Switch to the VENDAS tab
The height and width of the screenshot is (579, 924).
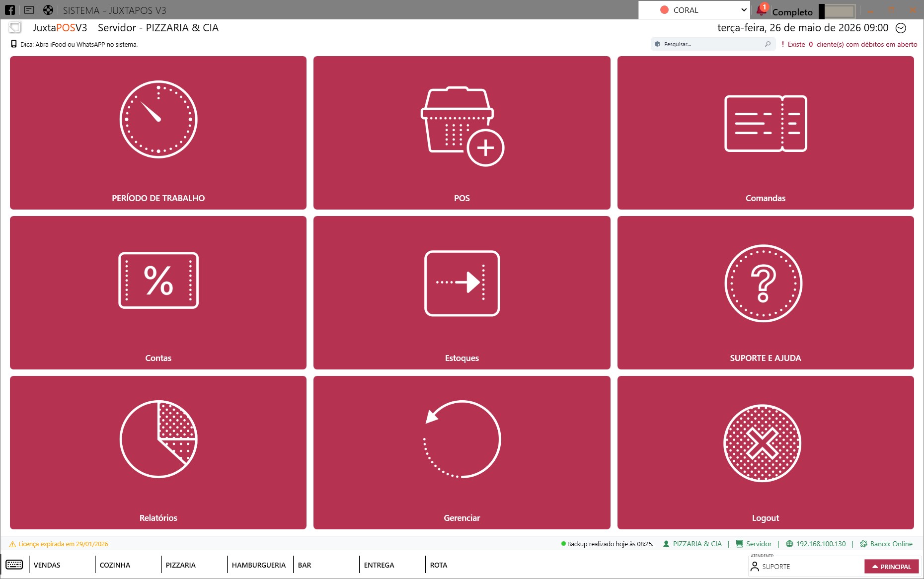[62, 565]
